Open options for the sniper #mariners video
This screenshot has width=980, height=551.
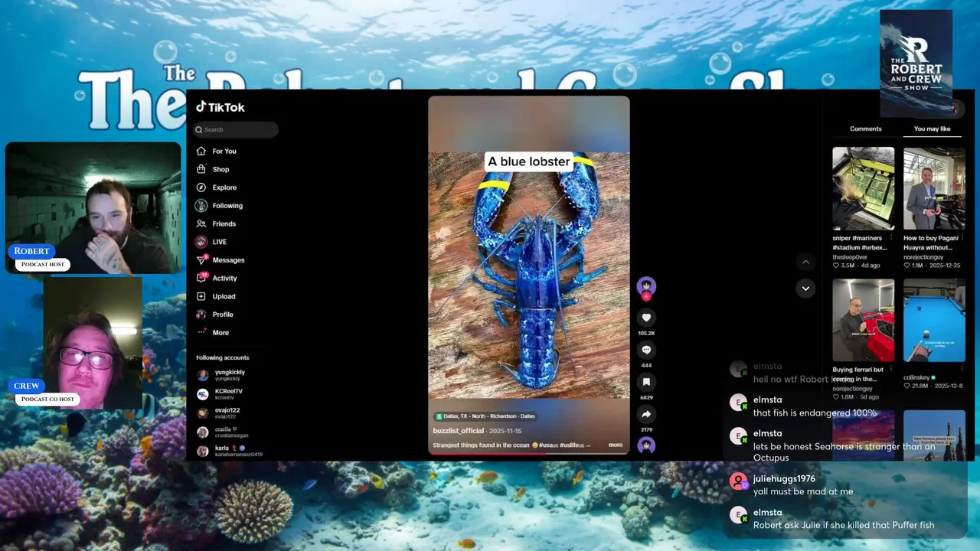tap(891, 238)
